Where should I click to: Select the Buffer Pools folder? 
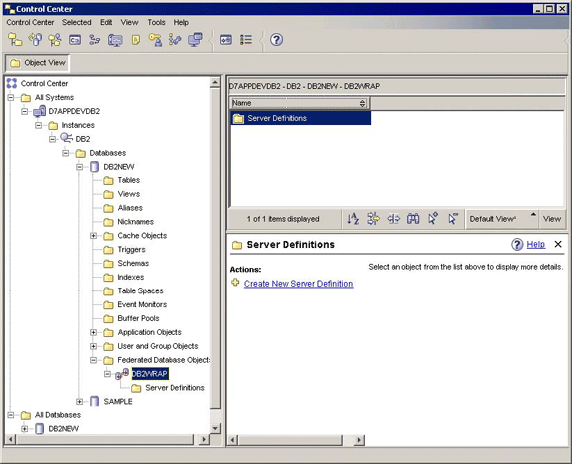tap(138, 318)
